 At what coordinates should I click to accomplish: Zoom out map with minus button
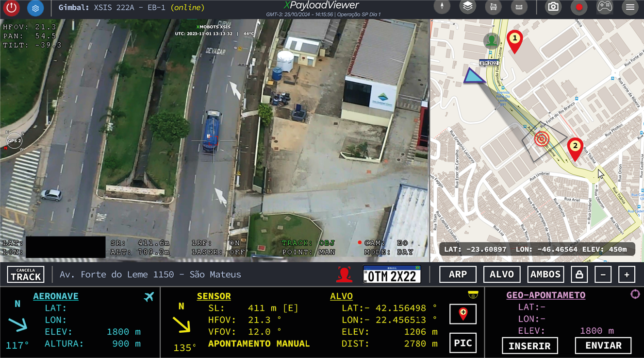coord(603,274)
